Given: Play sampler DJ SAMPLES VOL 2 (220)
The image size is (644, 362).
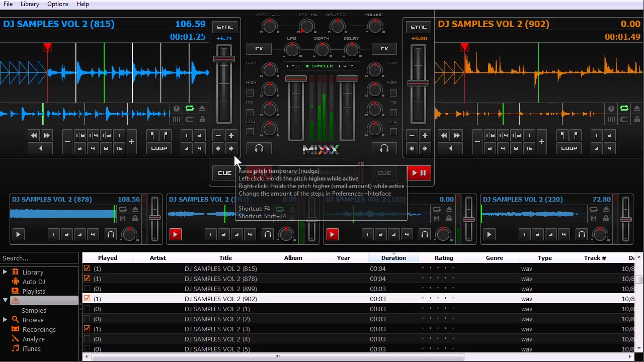Looking at the screenshot, I should (x=489, y=234).
